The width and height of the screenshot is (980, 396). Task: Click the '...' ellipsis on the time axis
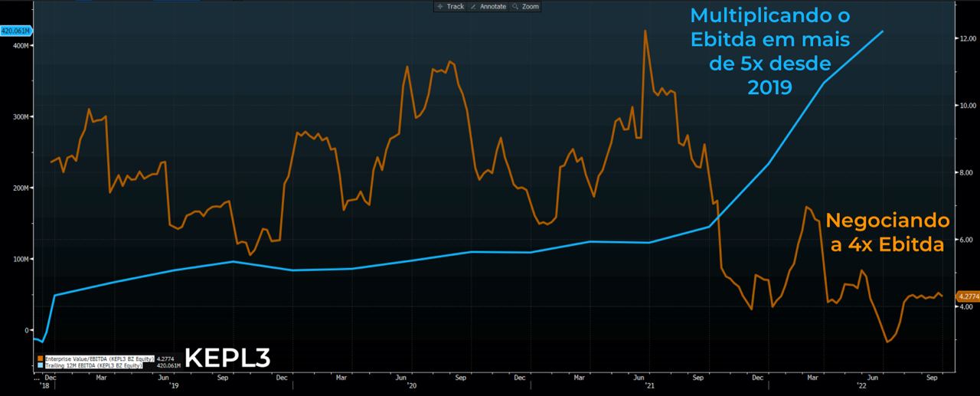[x=36, y=378]
